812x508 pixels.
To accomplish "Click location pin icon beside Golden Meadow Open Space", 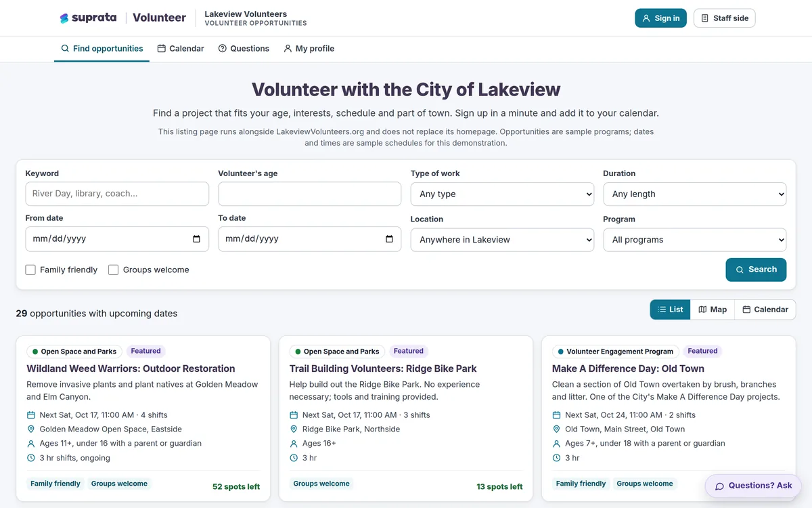I will [31, 429].
